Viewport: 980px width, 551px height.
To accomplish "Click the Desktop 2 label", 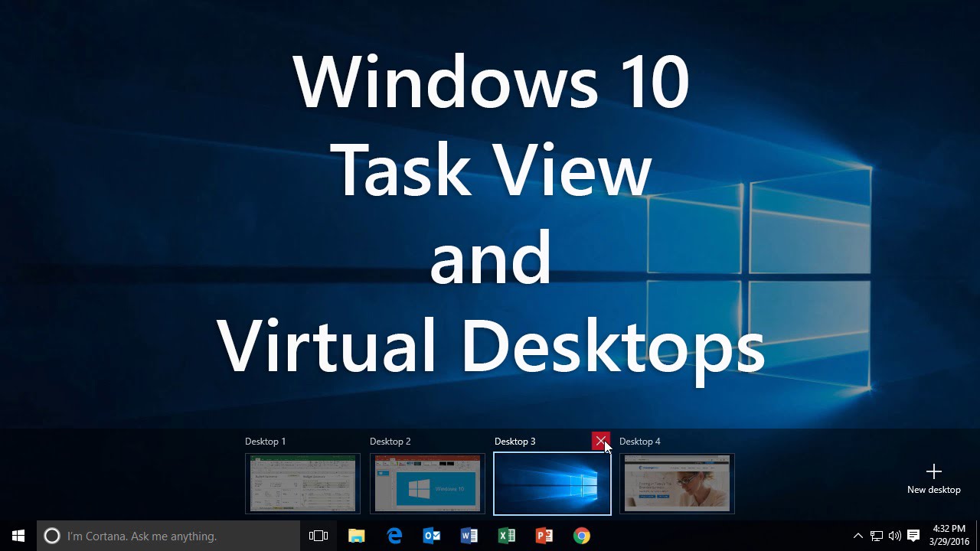I will pos(390,442).
